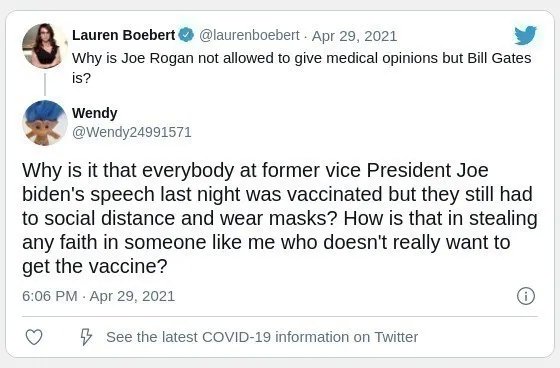The width and height of the screenshot is (560, 368).
Task: Like the tweet with the heart icon
Action: [x=34, y=337]
